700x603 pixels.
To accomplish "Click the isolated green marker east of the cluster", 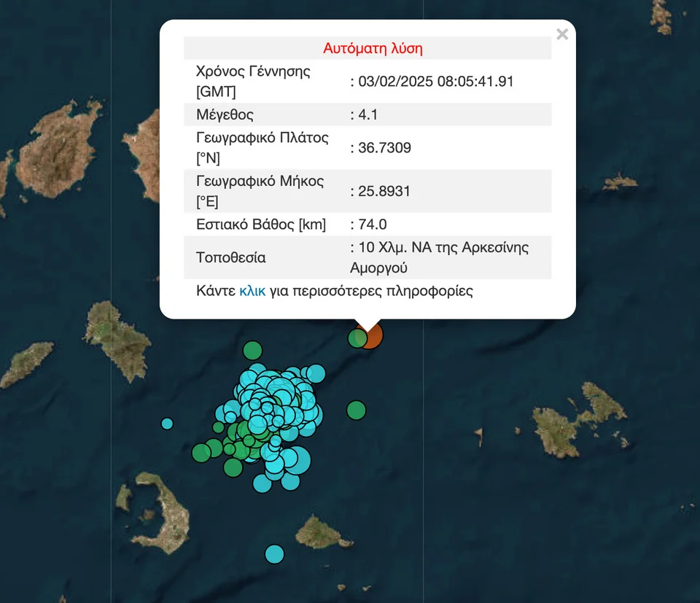I will 356,411.
